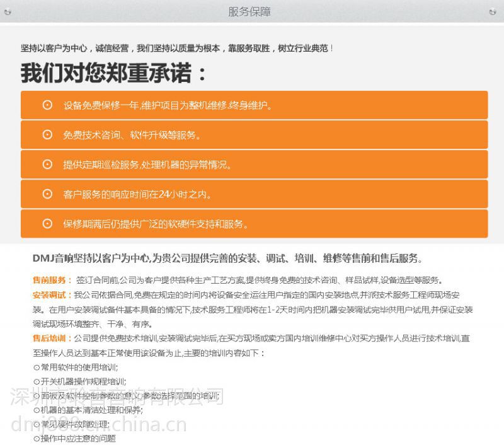The width and height of the screenshot is (504, 445).
Task: Select the circle icon beside 保修期满后
Action: pos(47,223)
